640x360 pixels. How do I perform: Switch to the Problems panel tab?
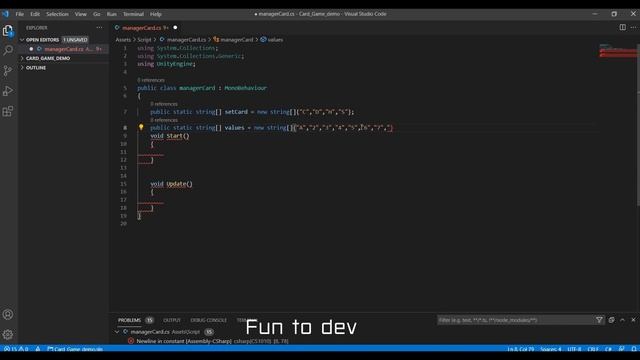129,320
